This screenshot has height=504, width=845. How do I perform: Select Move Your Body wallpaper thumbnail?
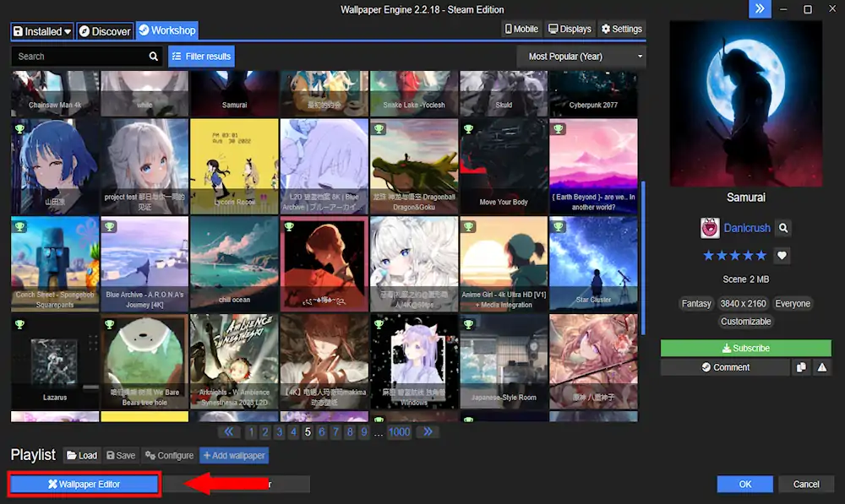click(x=504, y=166)
